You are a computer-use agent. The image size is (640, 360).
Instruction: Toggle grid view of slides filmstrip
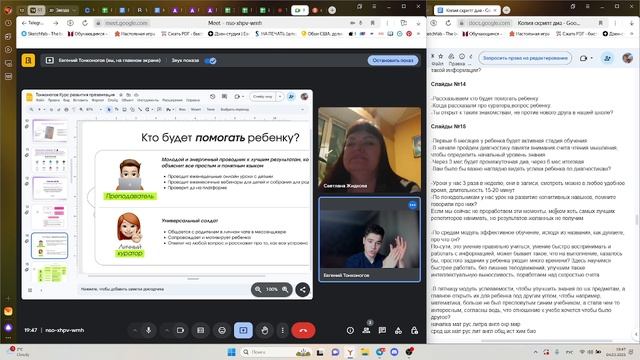(x=30, y=290)
